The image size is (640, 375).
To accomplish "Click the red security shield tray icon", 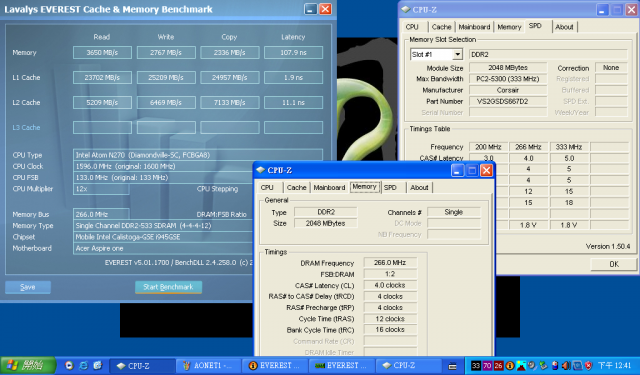I will [x=588, y=366].
